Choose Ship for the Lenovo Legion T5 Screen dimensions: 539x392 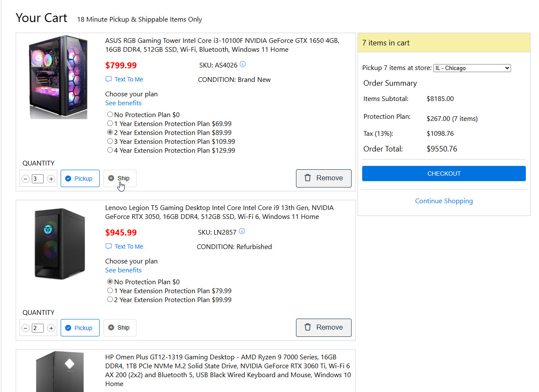click(120, 328)
